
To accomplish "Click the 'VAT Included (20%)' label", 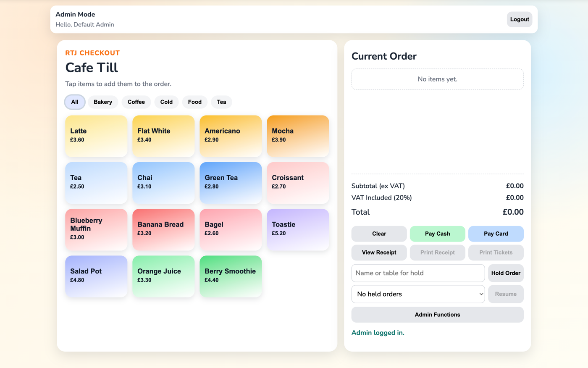I will pyautogui.click(x=381, y=197).
